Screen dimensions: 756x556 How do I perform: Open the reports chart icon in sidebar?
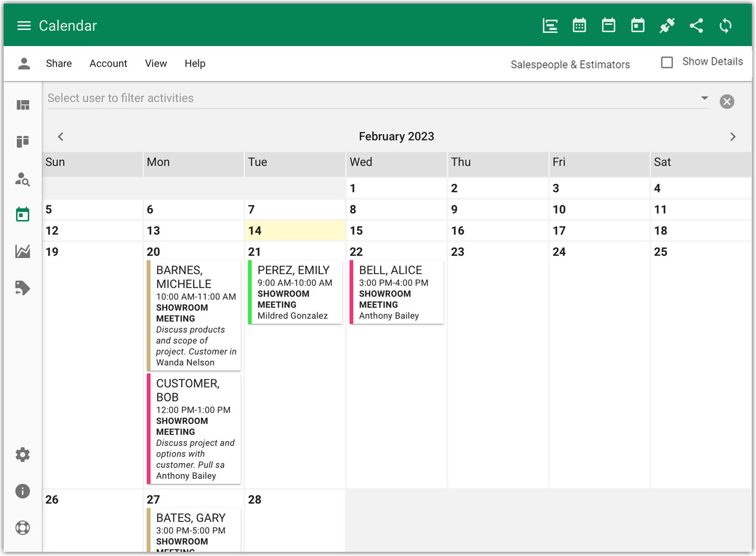pos(23,252)
